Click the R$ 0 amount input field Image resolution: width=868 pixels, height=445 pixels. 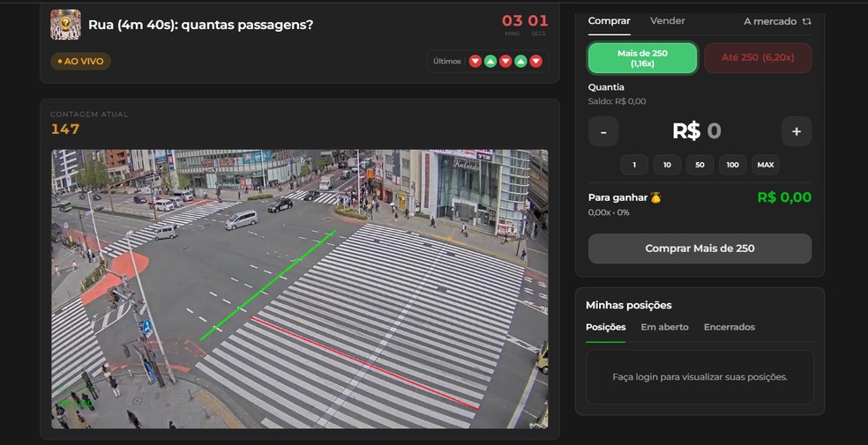coord(699,131)
